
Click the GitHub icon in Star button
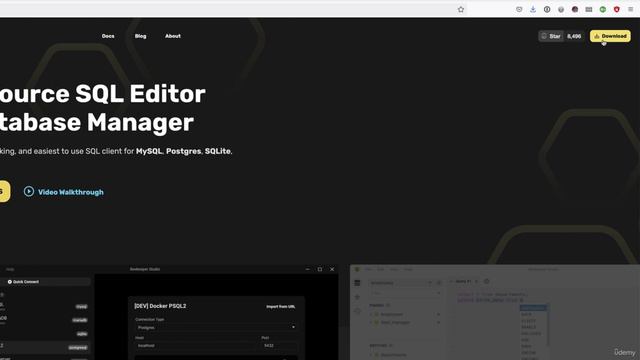tap(544, 36)
